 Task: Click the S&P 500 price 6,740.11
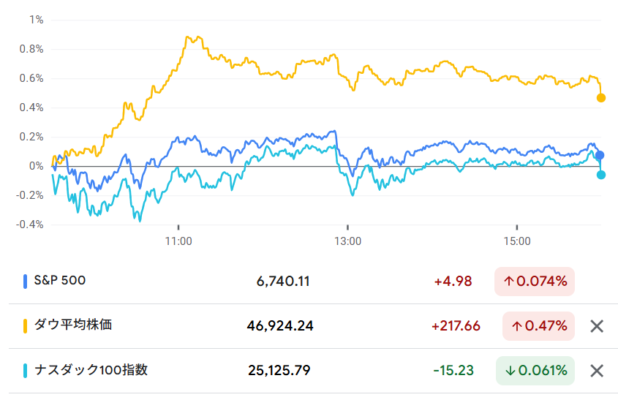point(283,282)
